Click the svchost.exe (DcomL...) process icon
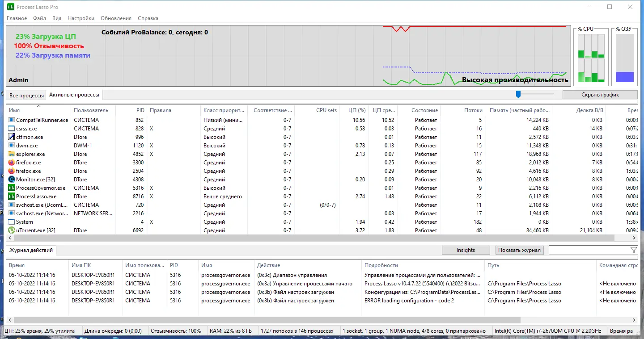This screenshot has height=339, width=644. (12, 205)
